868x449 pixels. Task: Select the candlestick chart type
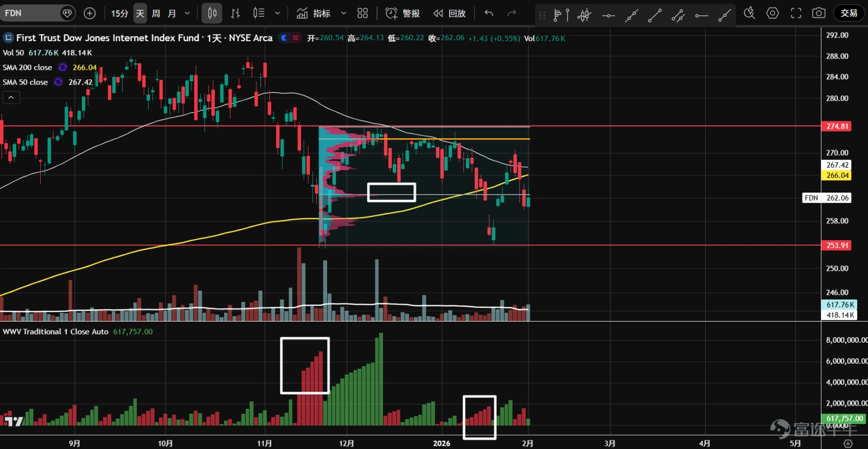click(x=212, y=13)
